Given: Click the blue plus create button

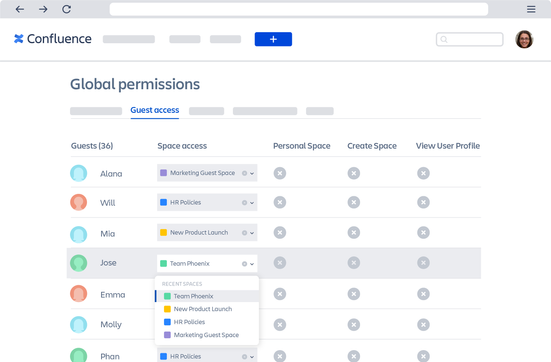Looking at the screenshot, I should tap(273, 39).
